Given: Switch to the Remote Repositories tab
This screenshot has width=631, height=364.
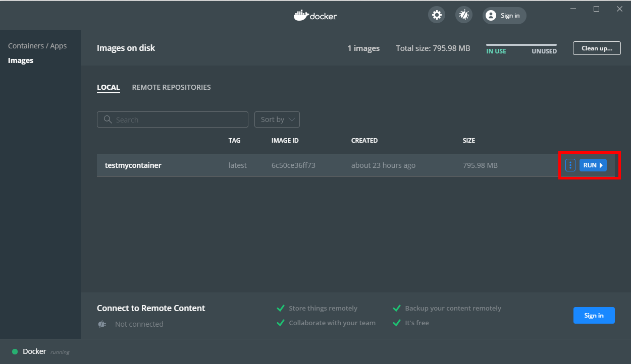Looking at the screenshot, I should [171, 87].
